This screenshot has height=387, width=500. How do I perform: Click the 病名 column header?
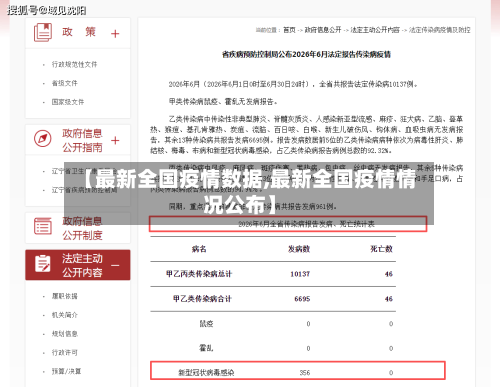(x=199, y=249)
